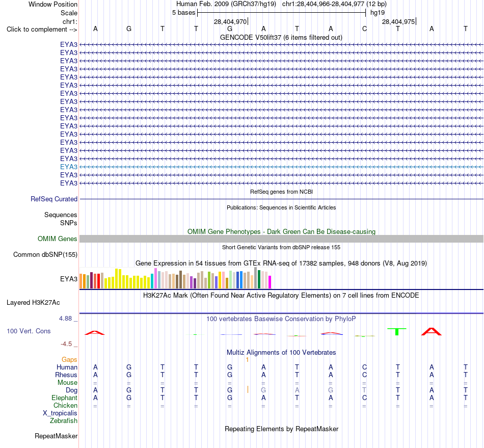Click the gray A base in the Dog row

click(x=297, y=390)
